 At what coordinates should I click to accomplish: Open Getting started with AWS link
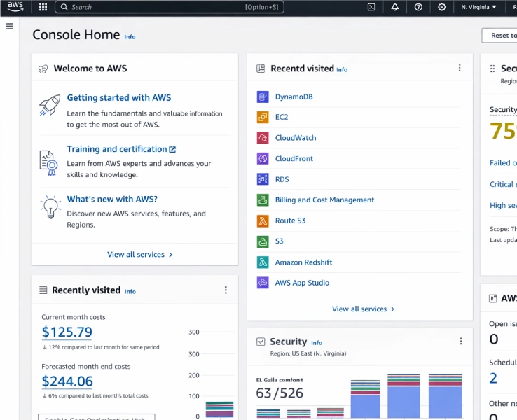coord(118,97)
